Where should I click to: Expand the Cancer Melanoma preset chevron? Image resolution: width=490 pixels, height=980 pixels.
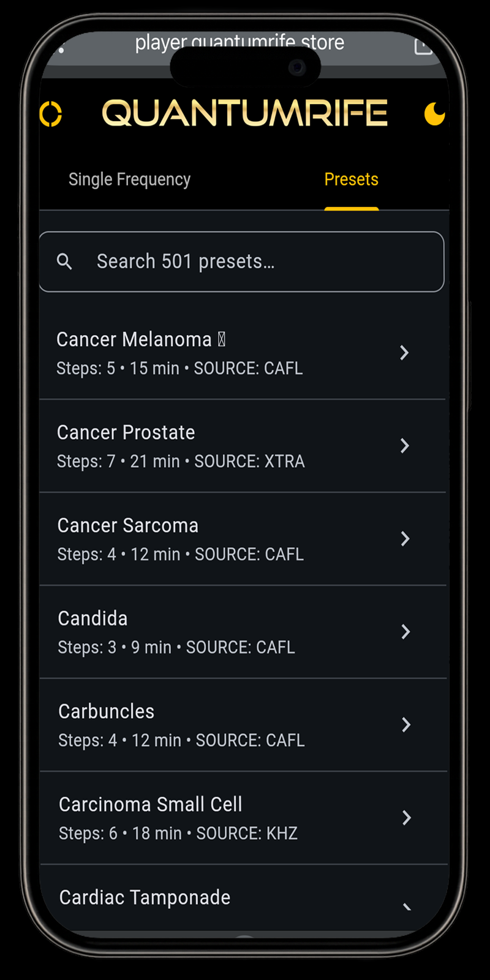click(404, 353)
